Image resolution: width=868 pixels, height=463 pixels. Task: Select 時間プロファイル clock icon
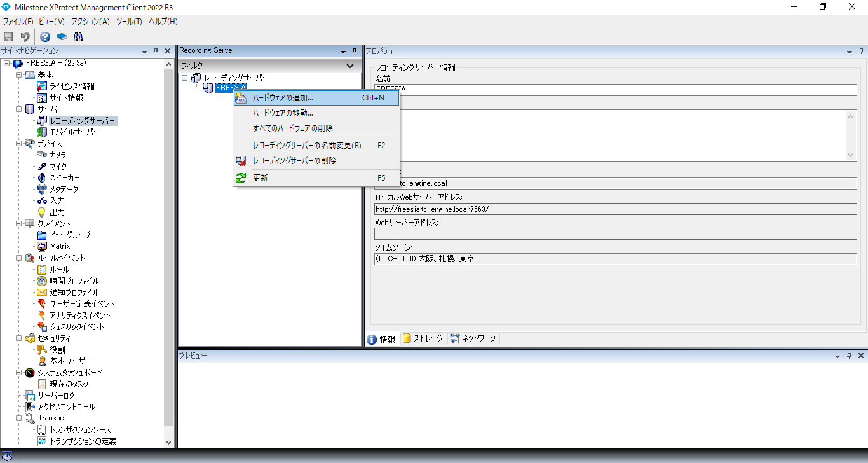tap(42, 281)
